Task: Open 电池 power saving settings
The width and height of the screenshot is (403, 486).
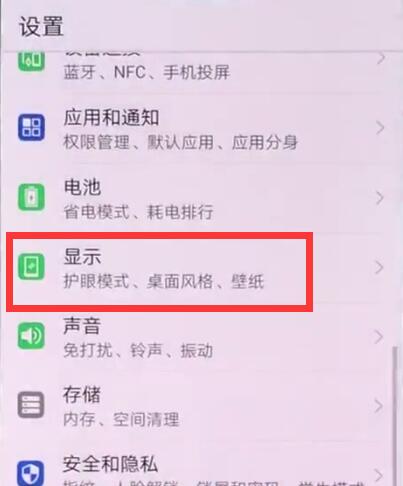Action: [201, 198]
